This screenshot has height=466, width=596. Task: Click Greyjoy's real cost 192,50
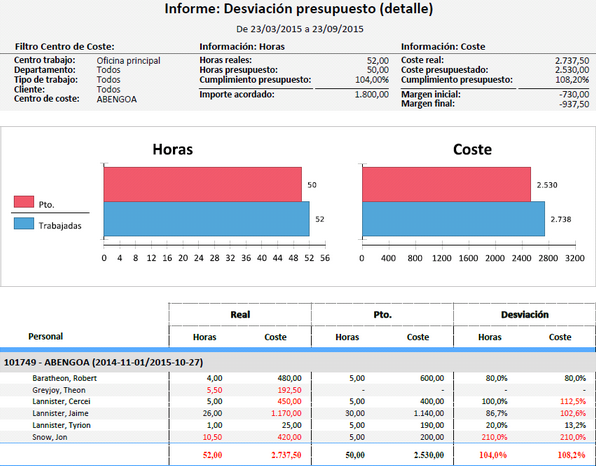(x=290, y=390)
